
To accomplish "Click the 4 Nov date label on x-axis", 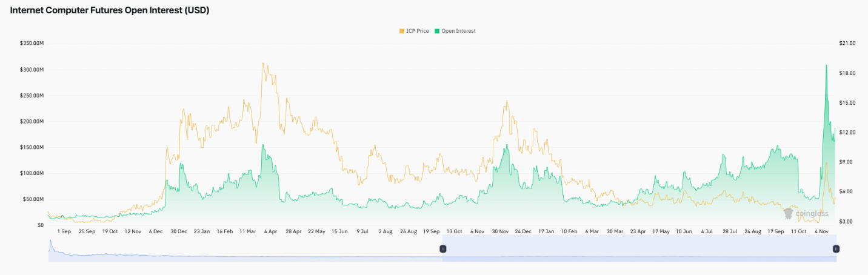I will coord(823,231).
